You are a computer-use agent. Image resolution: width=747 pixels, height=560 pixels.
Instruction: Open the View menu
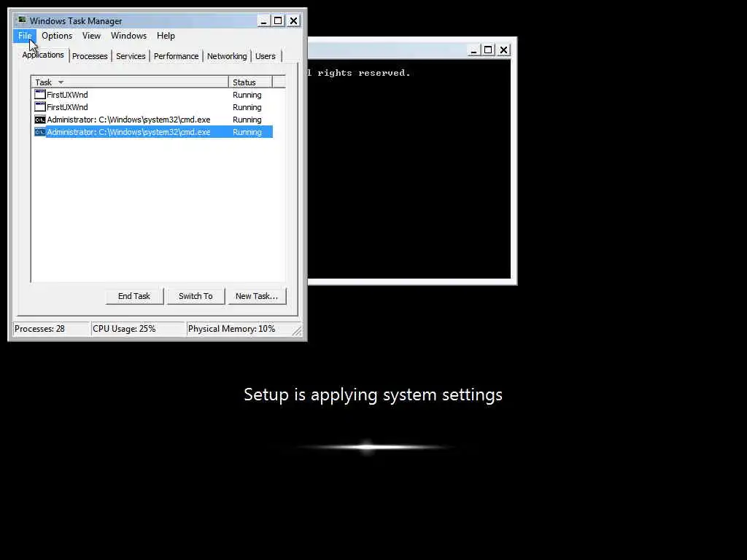(91, 36)
